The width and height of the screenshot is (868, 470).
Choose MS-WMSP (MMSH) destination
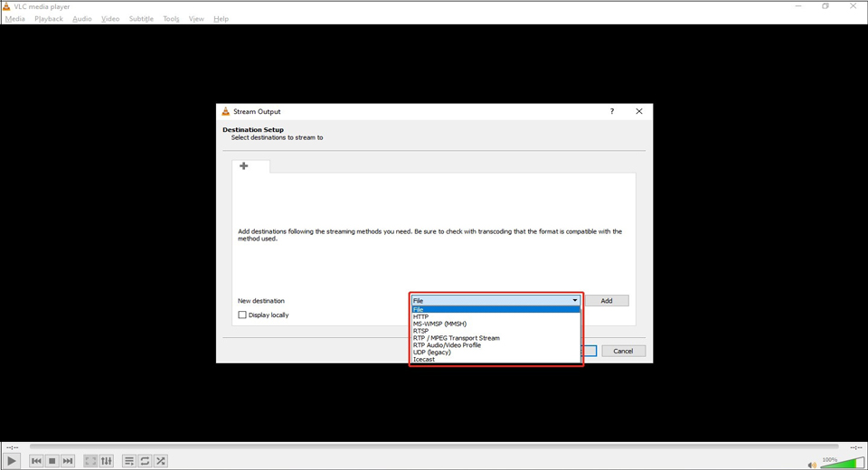click(495, 324)
